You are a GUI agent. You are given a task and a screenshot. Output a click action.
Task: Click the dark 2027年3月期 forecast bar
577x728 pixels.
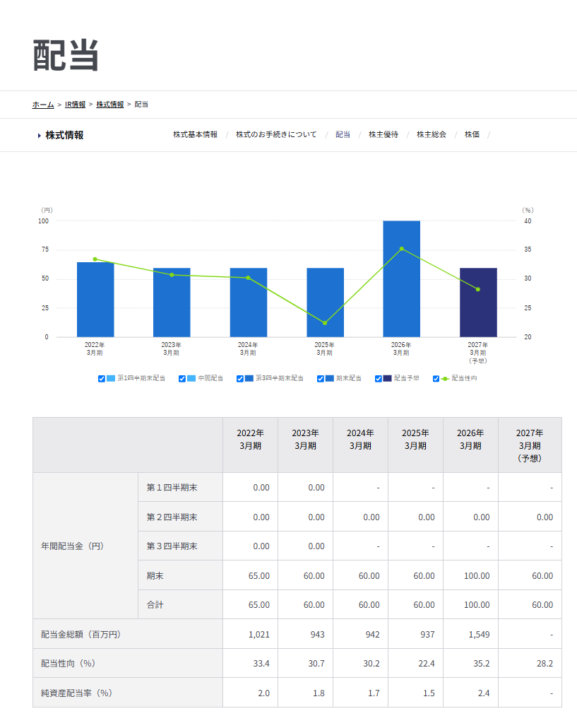[478, 303]
